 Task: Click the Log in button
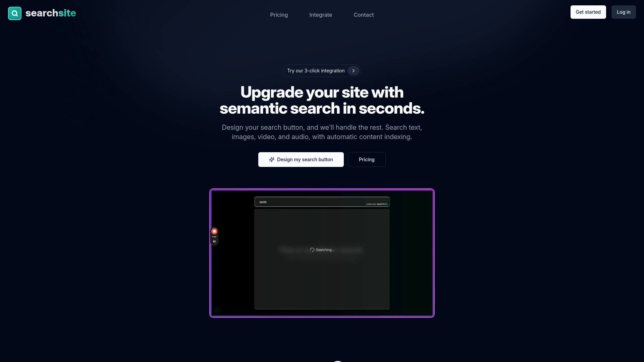624,12
